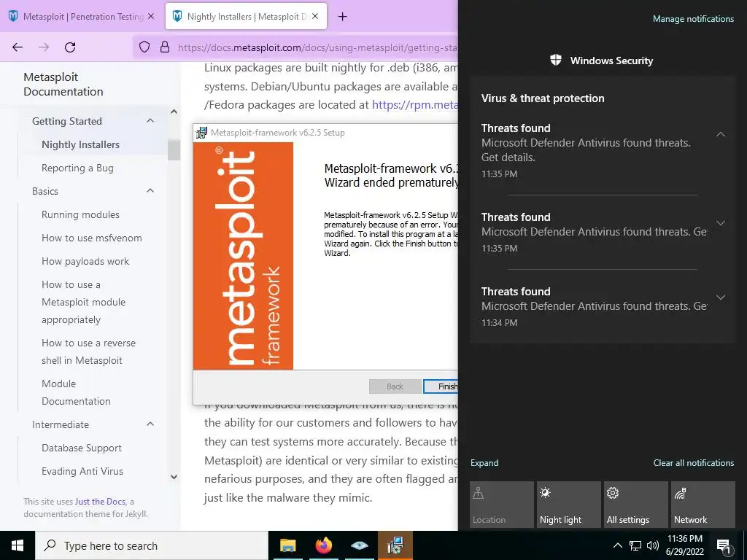Open the volume speaker tray icon
The height and width of the screenshot is (560, 747).
click(x=653, y=545)
